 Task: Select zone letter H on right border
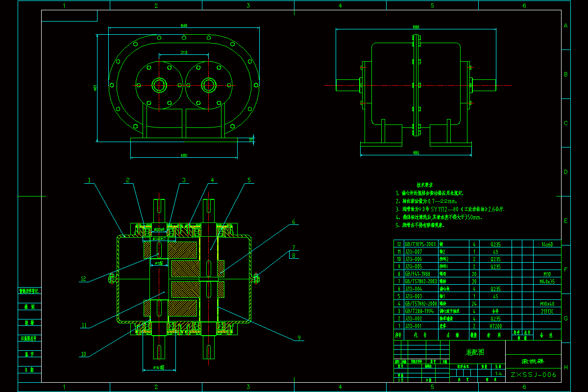coord(565,367)
